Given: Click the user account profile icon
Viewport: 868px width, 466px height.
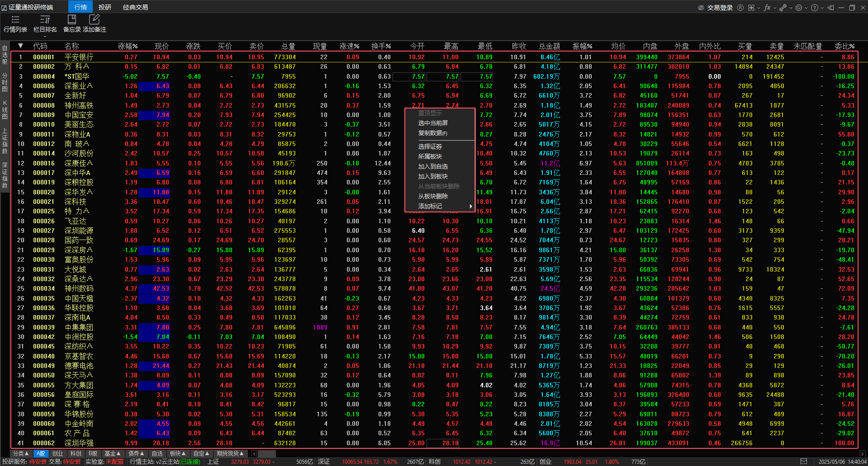Looking at the screenshot, I should [740, 8].
